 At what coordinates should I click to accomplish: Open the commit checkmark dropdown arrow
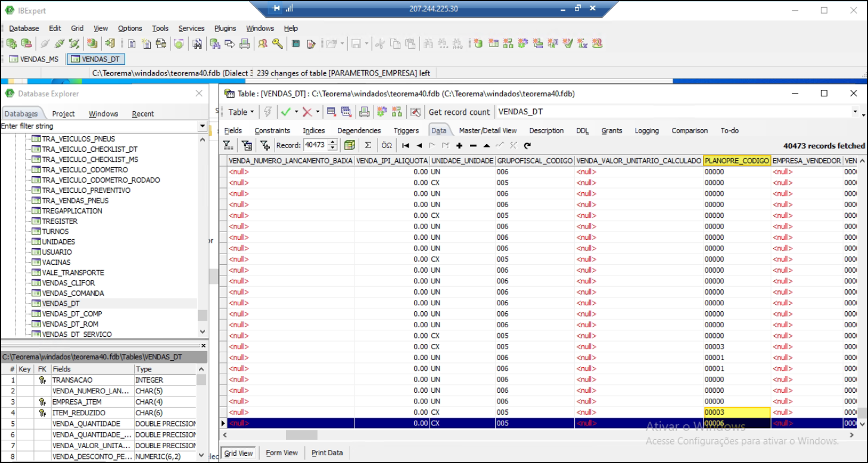296,112
